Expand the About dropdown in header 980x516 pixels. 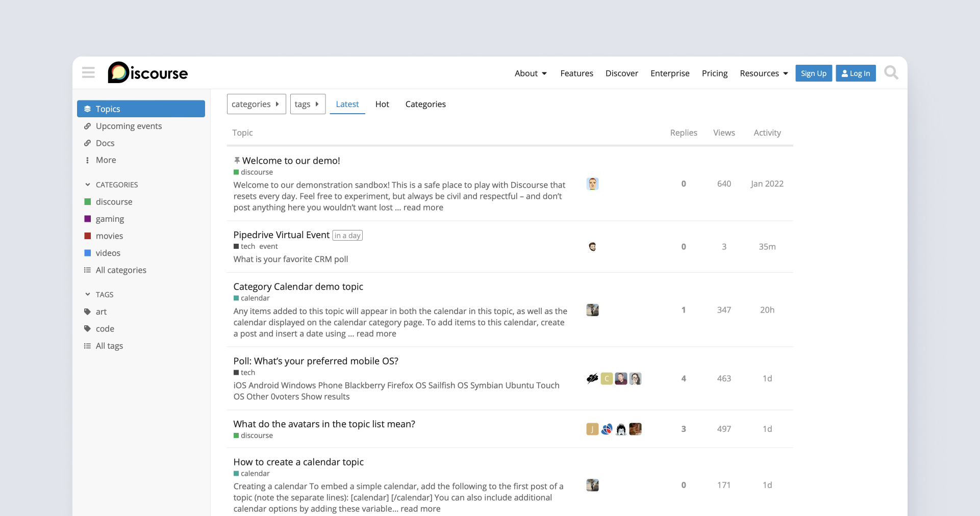click(x=531, y=73)
